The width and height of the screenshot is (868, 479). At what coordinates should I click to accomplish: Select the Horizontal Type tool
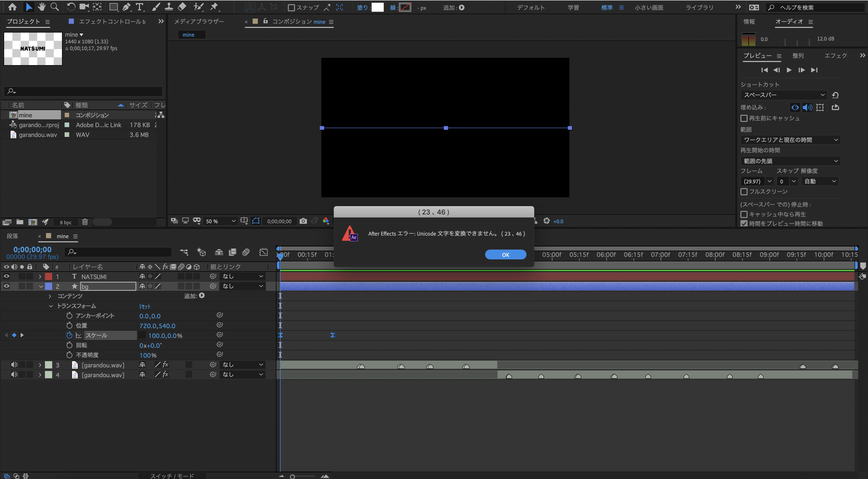[139, 7]
